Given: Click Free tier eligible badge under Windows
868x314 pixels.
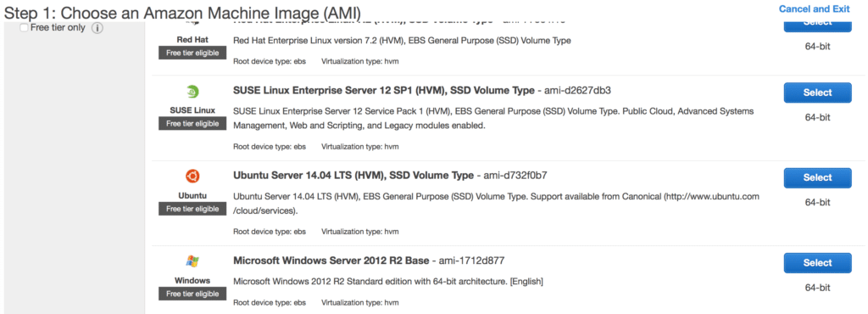Looking at the screenshot, I should (192, 294).
